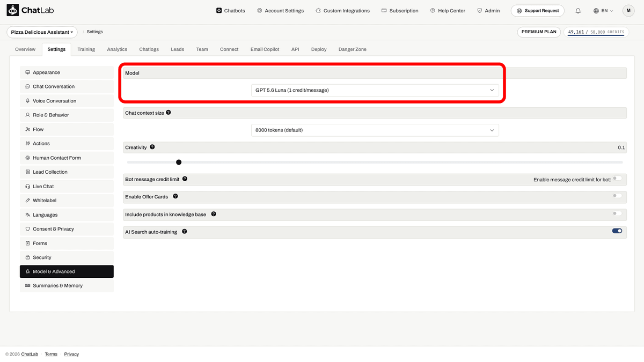Click the Human Contact Form icon
Image resolution: width=644 pixels, height=362 pixels.
[x=27, y=158]
